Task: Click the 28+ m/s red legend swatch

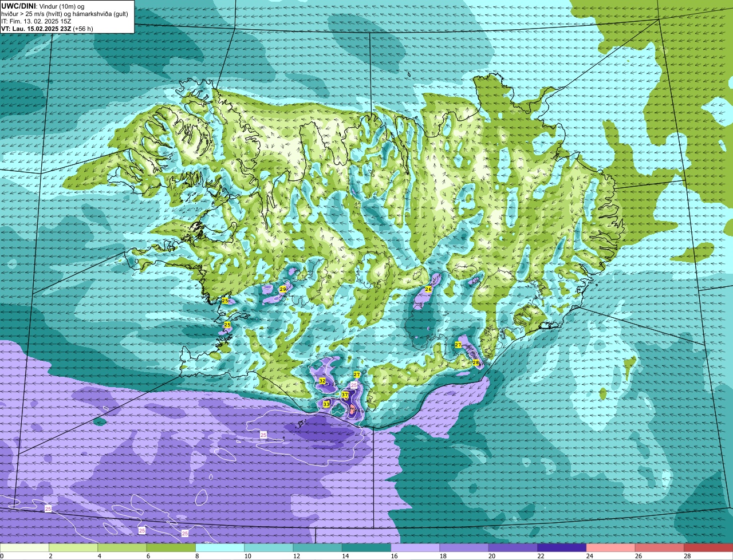Action: click(708, 547)
